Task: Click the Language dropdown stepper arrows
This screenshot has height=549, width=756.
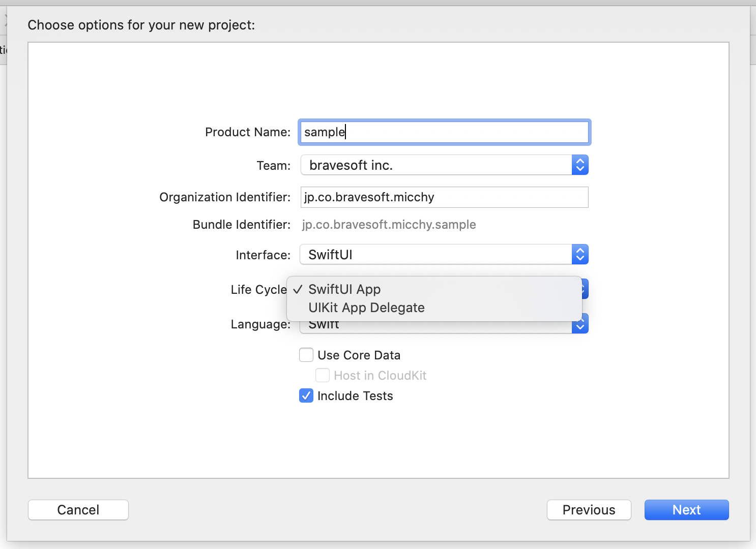Action: click(580, 323)
